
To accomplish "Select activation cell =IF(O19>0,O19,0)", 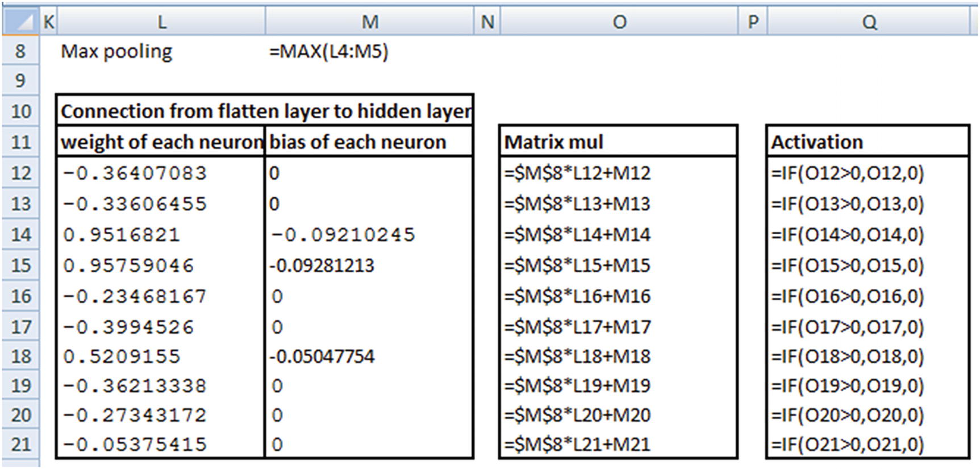I will [x=868, y=385].
